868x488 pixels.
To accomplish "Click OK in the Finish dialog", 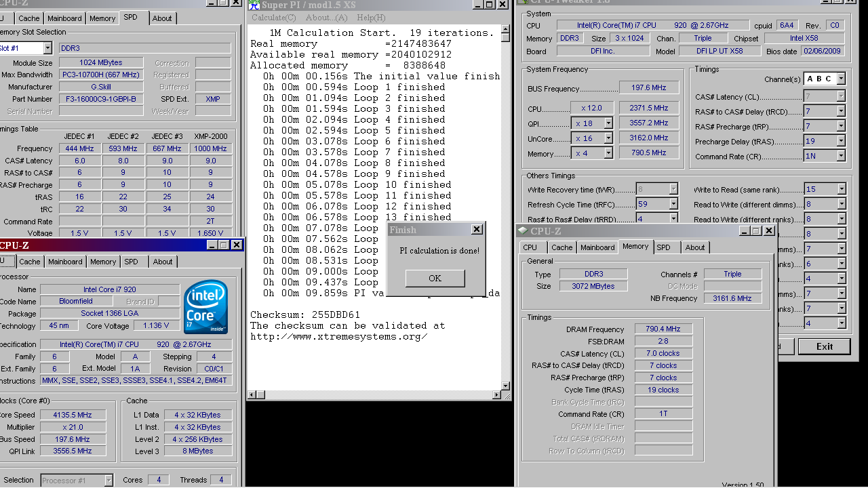I will [x=435, y=278].
